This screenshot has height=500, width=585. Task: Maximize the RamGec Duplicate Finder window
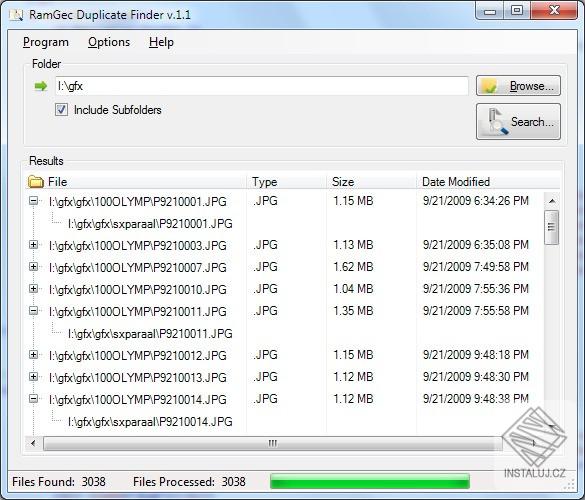pyautogui.click(x=517, y=10)
